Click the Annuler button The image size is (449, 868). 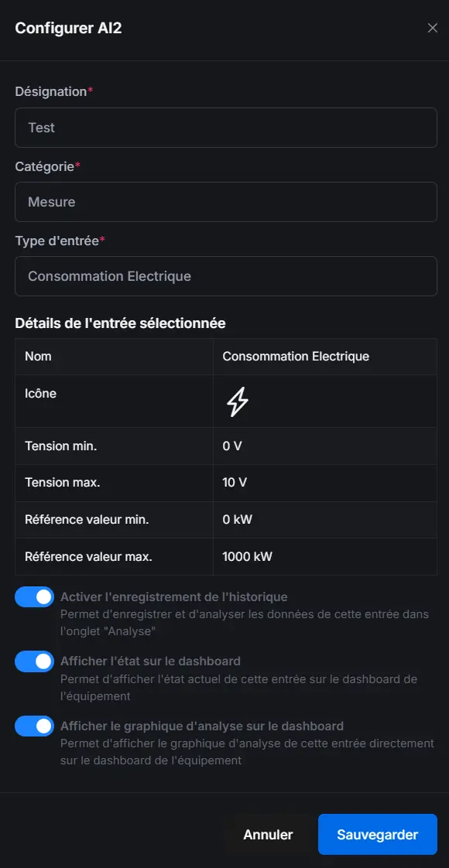point(268,834)
